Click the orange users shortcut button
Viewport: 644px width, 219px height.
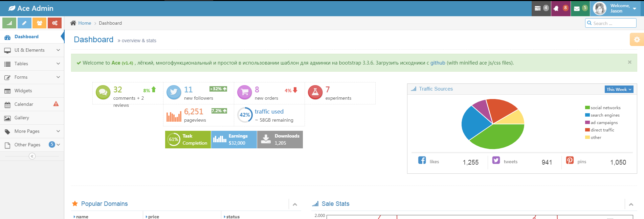pos(40,23)
